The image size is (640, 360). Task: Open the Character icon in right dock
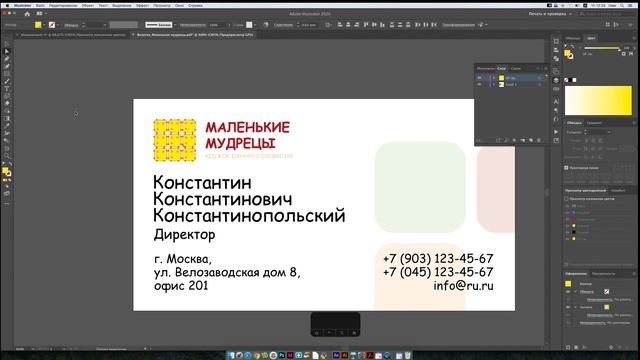(556, 101)
